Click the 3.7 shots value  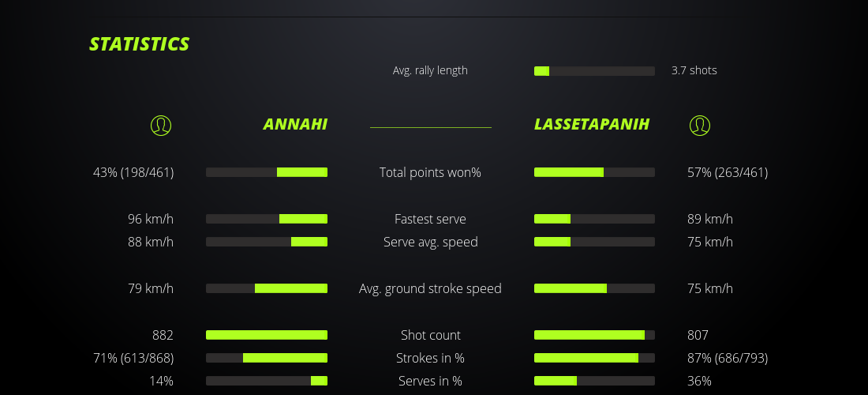[x=694, y=70]
